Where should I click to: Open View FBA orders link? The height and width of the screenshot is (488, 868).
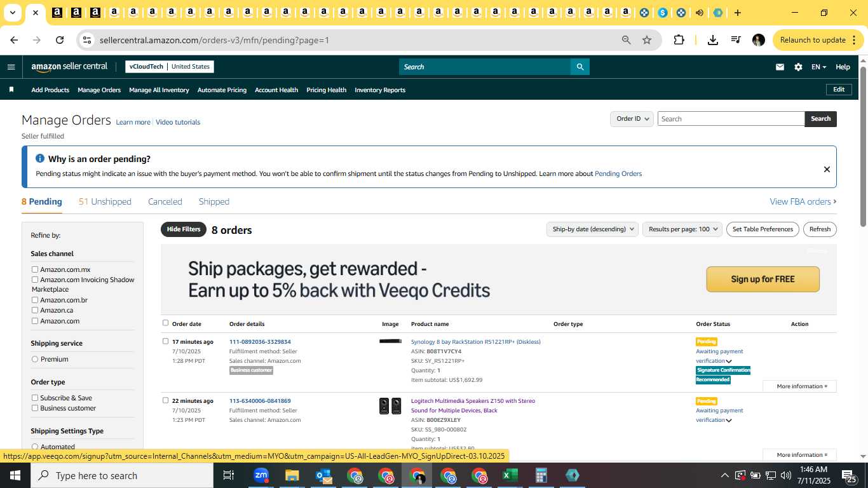pyautogui.click(x=803, y=201)
